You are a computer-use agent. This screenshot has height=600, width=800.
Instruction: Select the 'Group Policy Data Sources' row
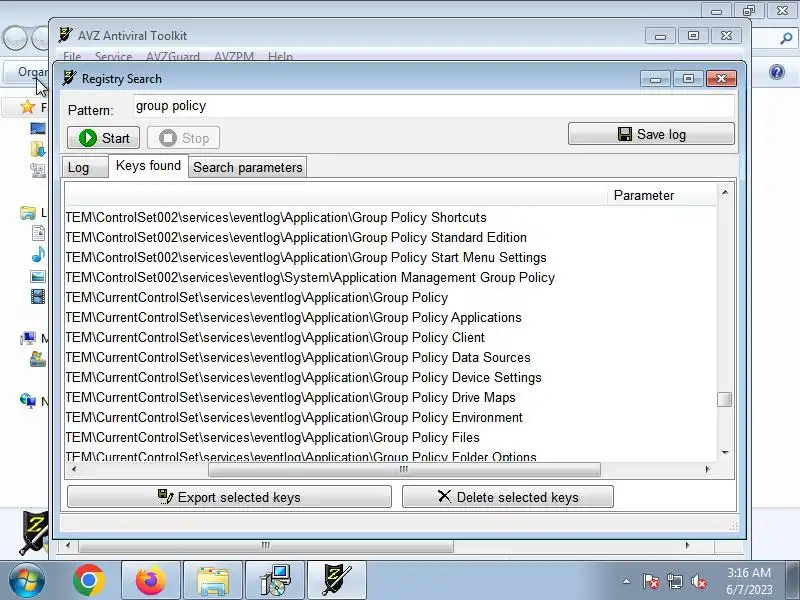click(390, 357)
